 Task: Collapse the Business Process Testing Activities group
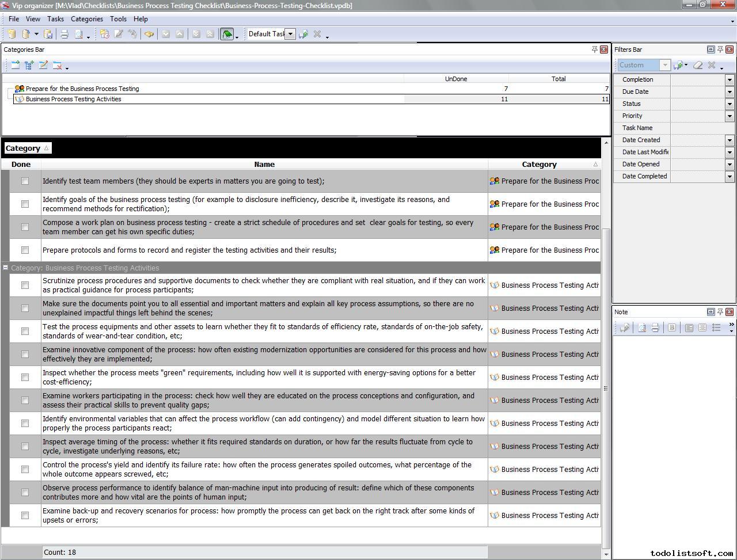tap(6, 268)
